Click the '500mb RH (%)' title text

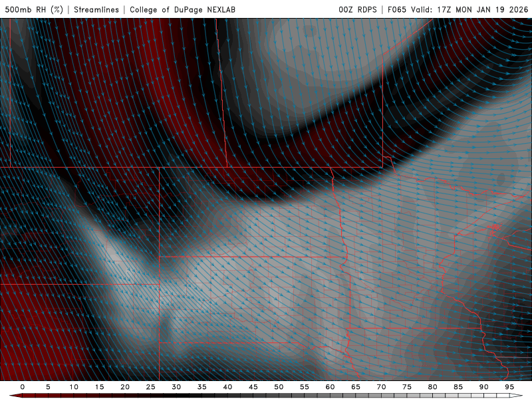34,9
